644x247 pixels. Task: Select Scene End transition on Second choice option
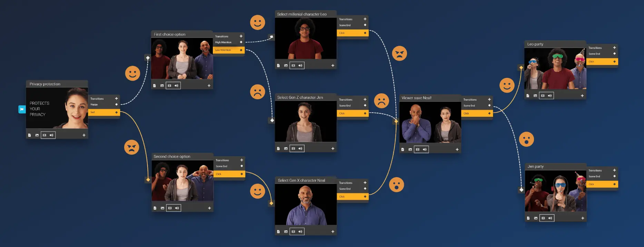(x=229, y=166)
